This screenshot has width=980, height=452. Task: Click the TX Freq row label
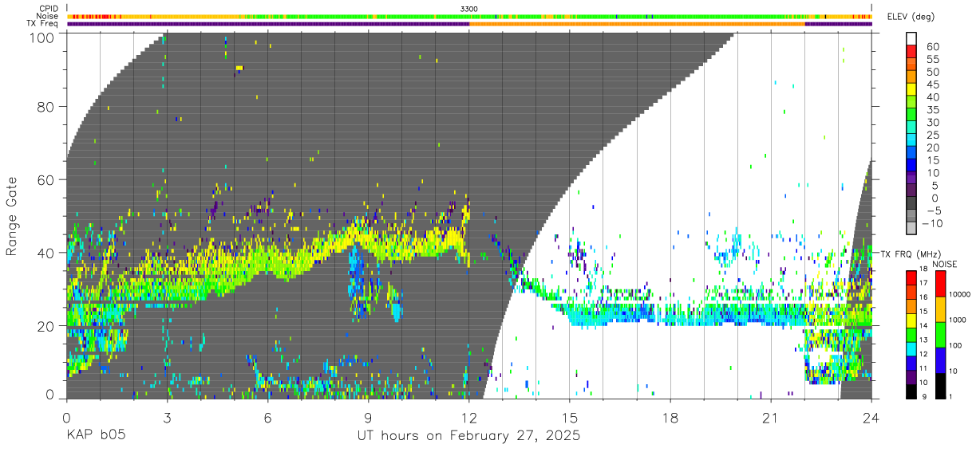pyautogui.click(x=42, y=23)
